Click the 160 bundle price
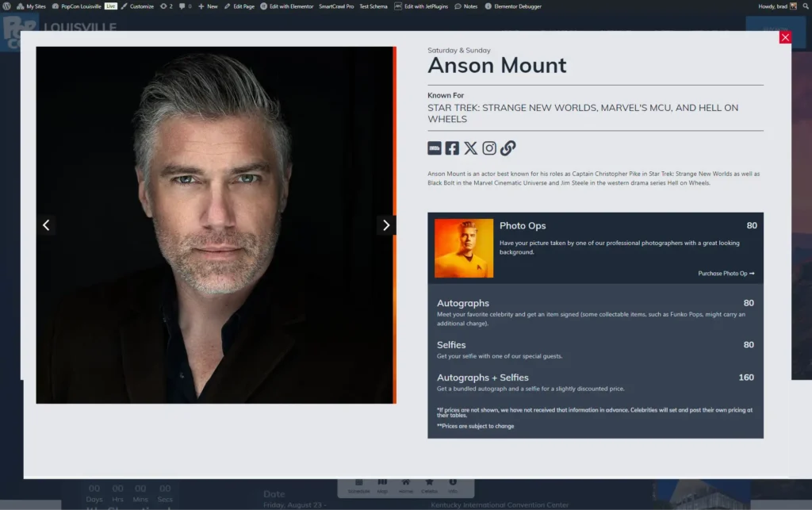Screen dimensions: 812x510 pyautogui.click(x=746, y=378)
